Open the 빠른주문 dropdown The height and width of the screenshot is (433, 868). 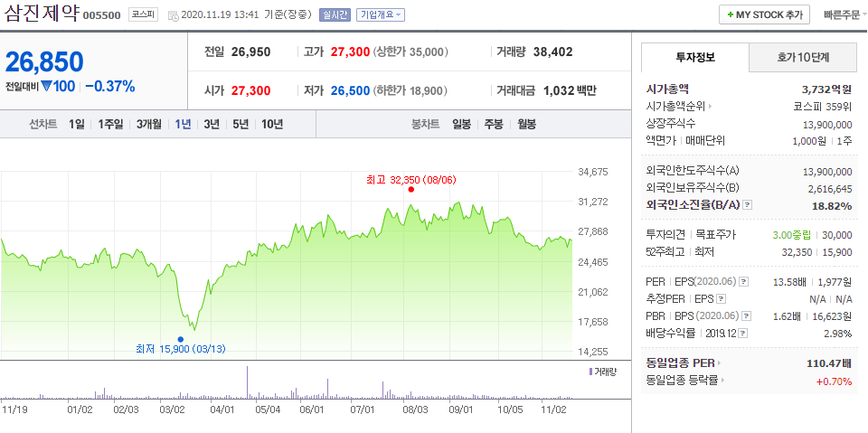click(844, 15)
